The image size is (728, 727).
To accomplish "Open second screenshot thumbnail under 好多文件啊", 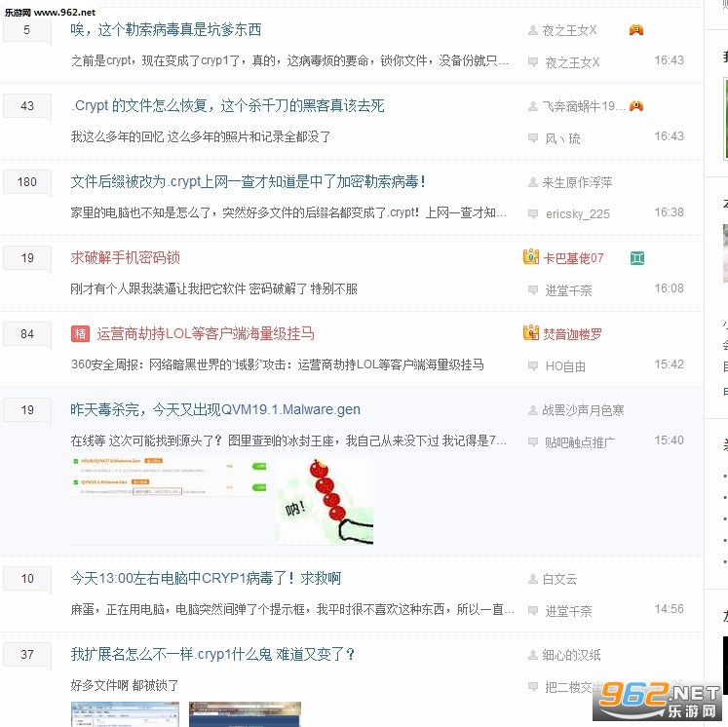I will pyautogui.click(x=246, y=714).
